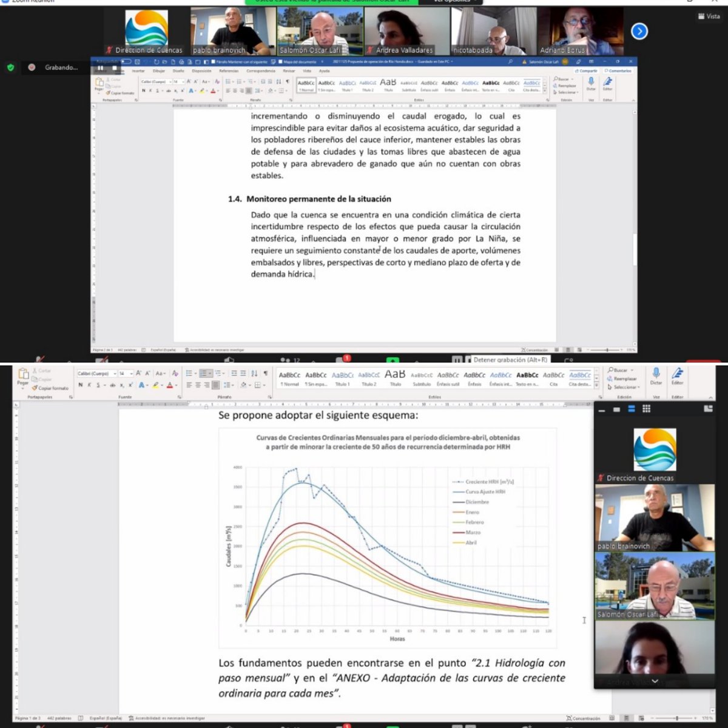Apply yellow text highlight color in bottom ribbon
The height and width of the screenshot is (728, 728).
click(155, 385)
